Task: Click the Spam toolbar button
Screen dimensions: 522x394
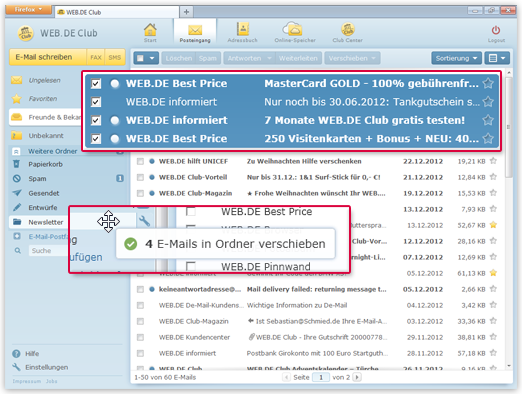Action: click(x=208, y=58)
